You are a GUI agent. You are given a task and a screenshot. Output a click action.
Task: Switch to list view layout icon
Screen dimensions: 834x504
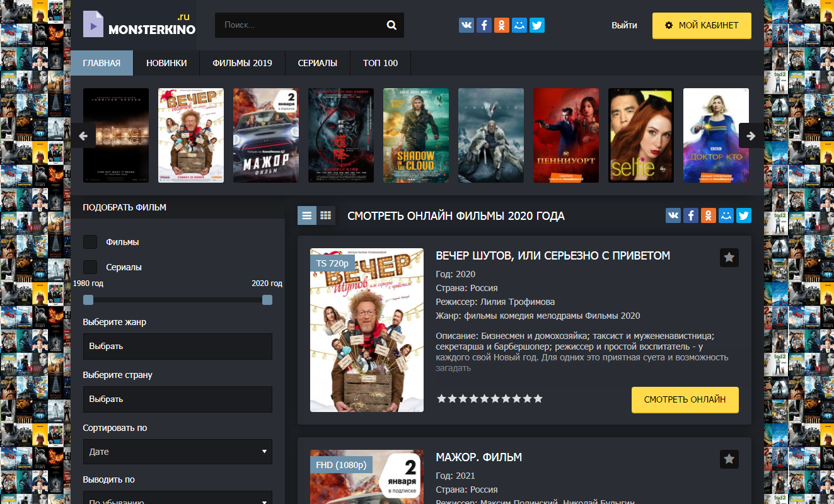[x=307, y=215]
